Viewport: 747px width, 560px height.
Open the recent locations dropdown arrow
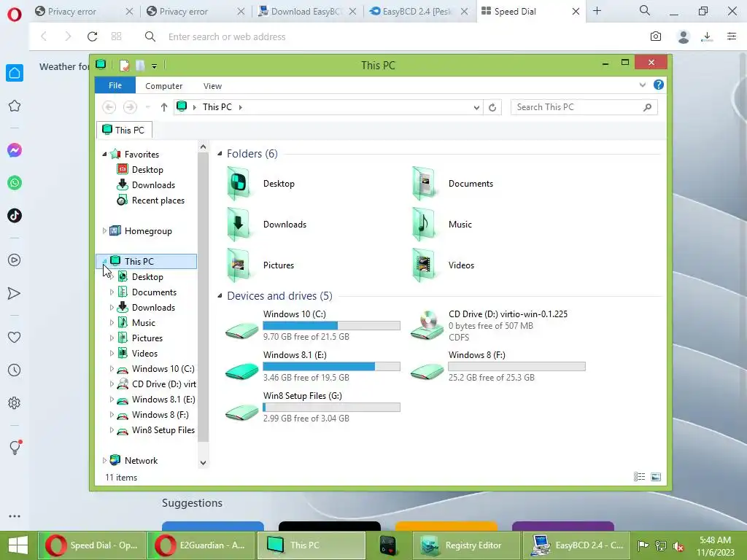coord(147,108)
